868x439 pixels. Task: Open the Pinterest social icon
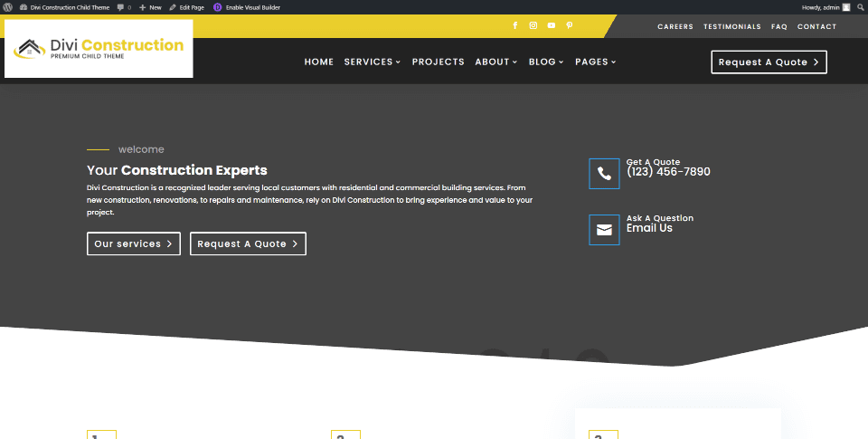point(570,26)
